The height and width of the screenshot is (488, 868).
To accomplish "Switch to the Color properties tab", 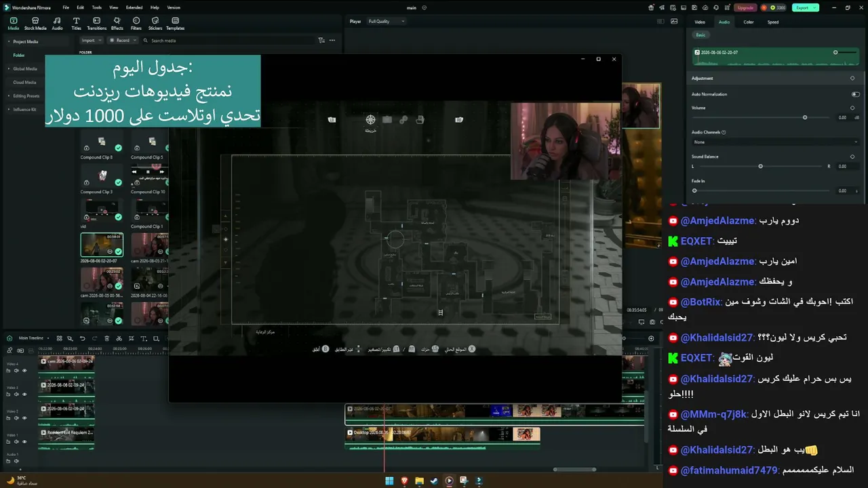I will point(749,22).
